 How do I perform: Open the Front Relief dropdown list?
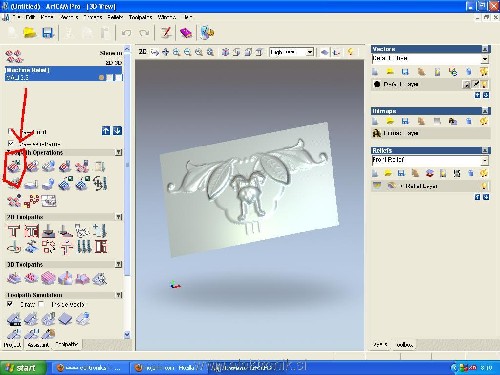(485, 160)
